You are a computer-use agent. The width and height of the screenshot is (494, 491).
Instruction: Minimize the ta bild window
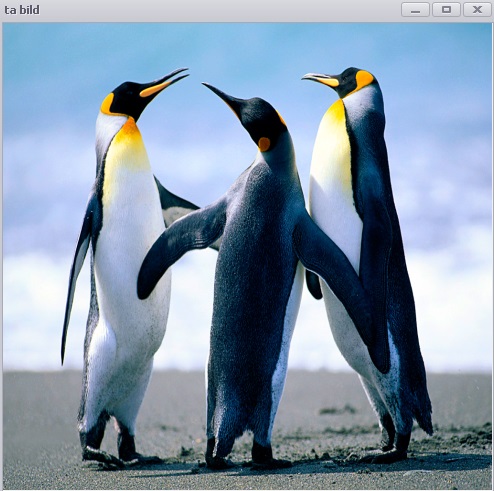pyautogui.click(x=415, y=10)
